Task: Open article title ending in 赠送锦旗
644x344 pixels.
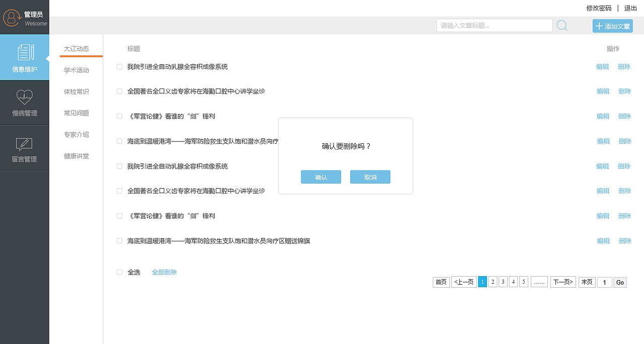Action: tap(219, 241)
